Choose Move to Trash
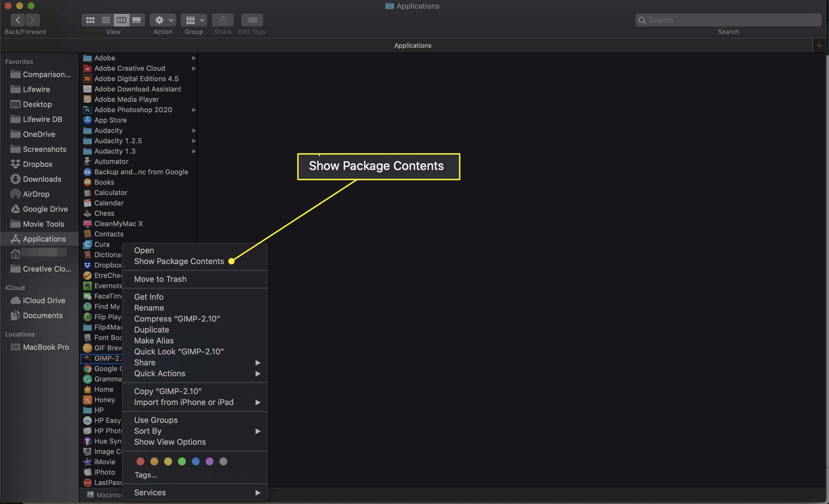This screenshot has height=504, width=829. (x=195, y=279)
